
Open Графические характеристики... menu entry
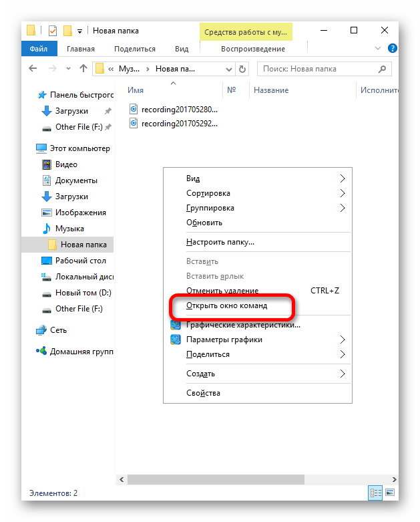click(x=257, y=325)
